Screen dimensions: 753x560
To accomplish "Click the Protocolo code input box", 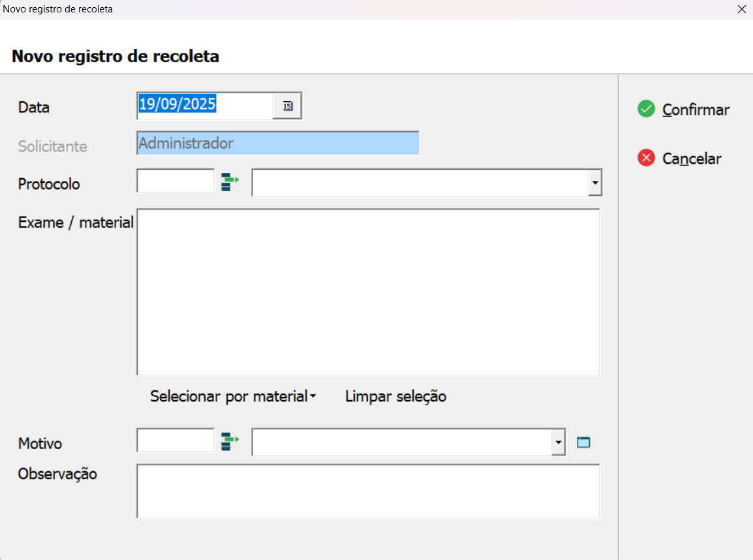I will point(176,181).
